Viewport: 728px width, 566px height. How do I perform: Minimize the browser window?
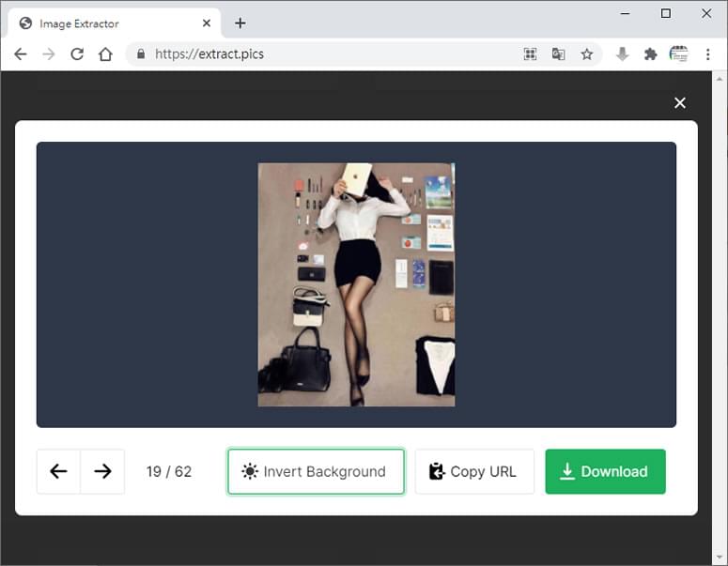point(626,14)
